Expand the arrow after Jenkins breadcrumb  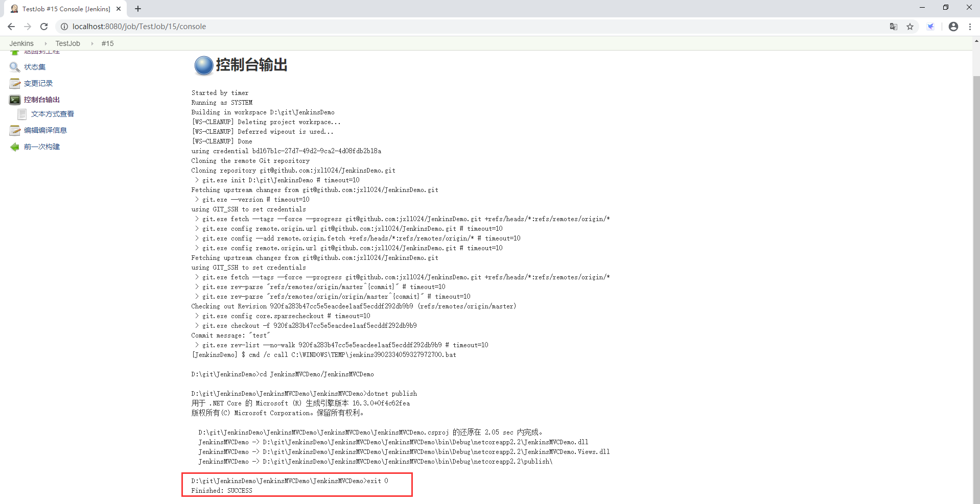point(45,43)
